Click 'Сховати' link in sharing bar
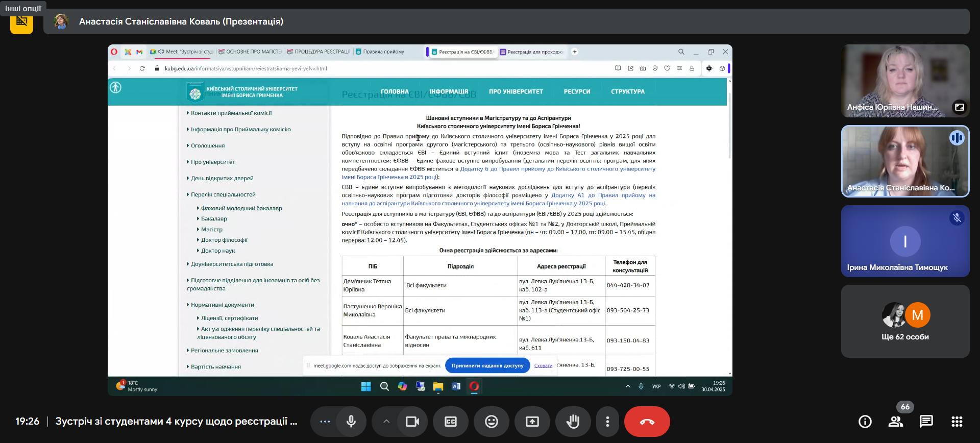Viewport: 980px width, 443px height. [543, 365]
